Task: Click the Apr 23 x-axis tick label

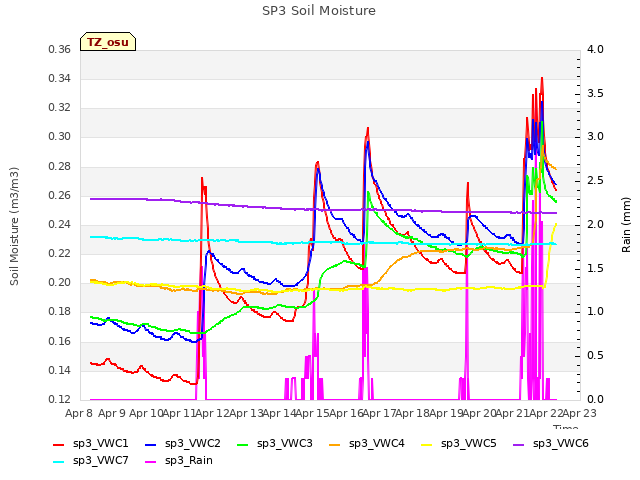Action: click(580, 413)
